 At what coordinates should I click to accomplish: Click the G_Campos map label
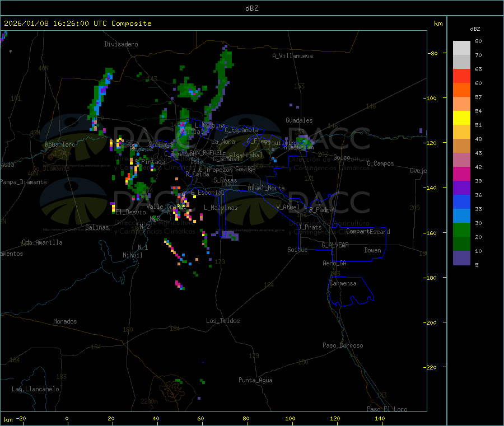coord(381,163)
